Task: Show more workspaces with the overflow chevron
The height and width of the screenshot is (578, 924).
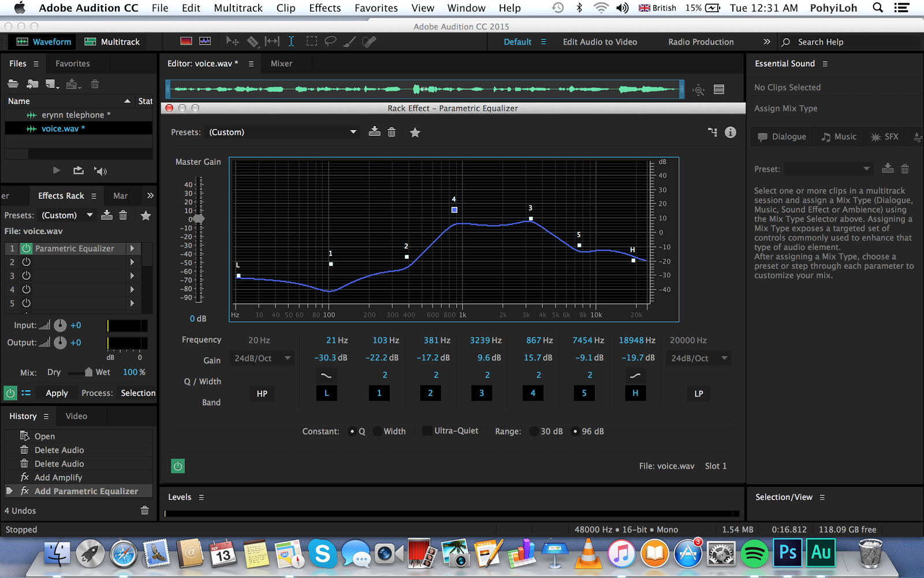Action: (766, 42)
